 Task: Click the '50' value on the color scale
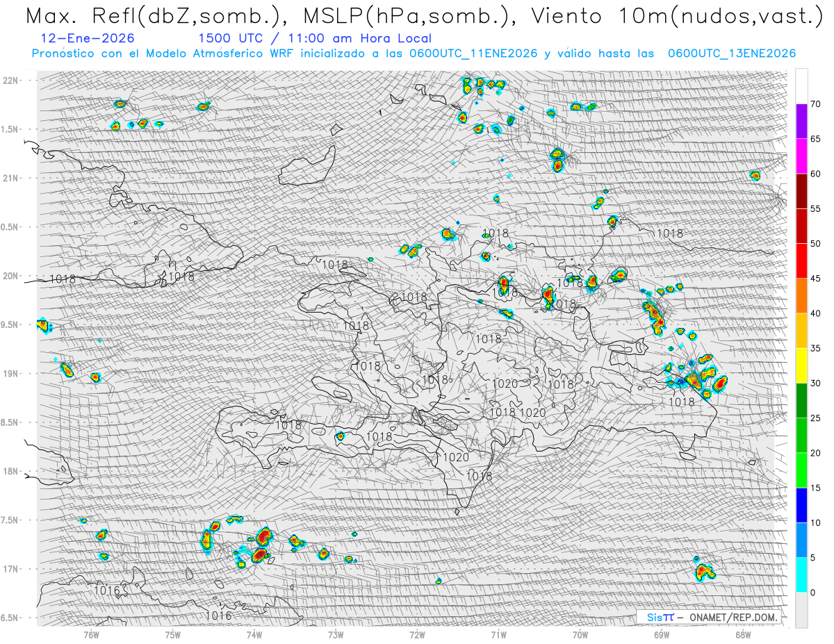click(x=815, y=244)
